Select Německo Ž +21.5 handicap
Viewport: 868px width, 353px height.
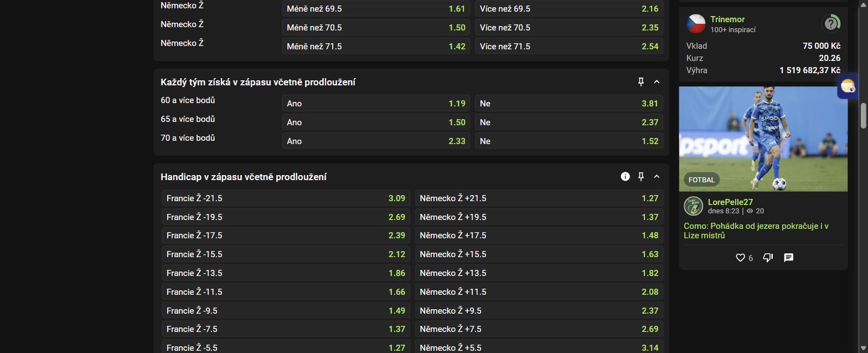[539, 198]
